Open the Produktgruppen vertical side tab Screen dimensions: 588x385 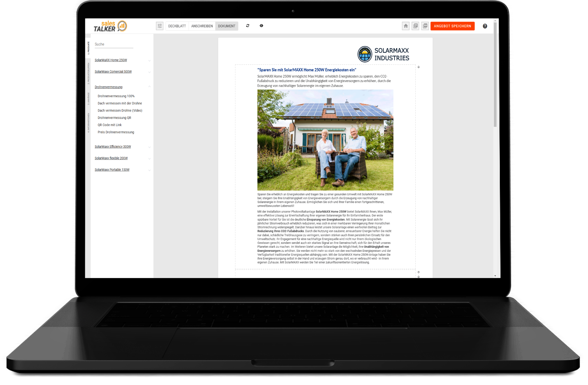[88, 73]
